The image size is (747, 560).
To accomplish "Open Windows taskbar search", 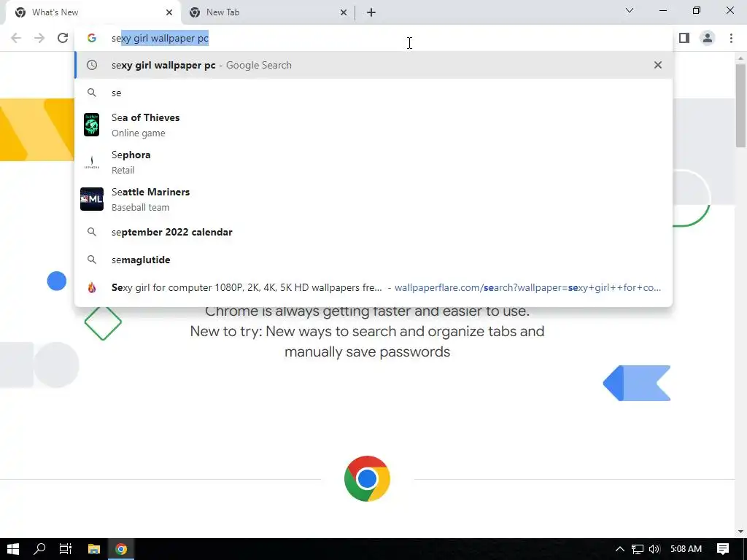I will (39, 549).
